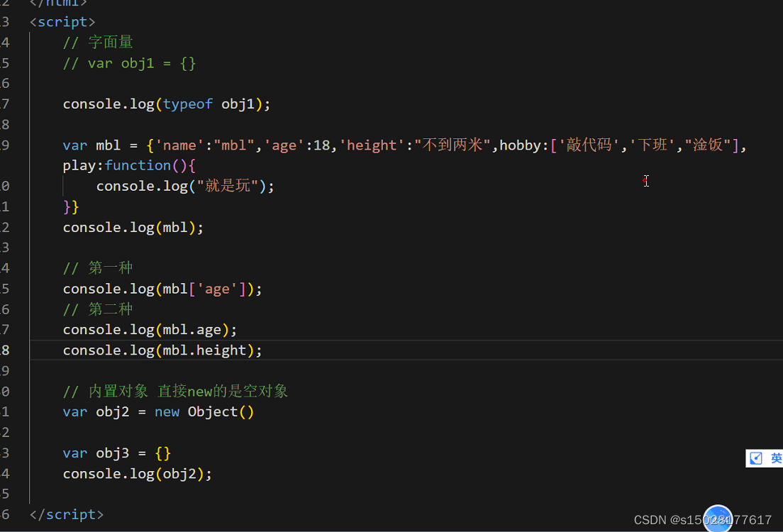
Task: Select the variable name obj2
Action: [x=111, y=411]
